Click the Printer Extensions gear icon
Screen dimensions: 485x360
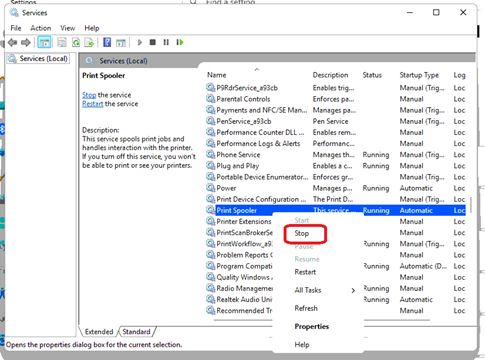coord(210,221)
